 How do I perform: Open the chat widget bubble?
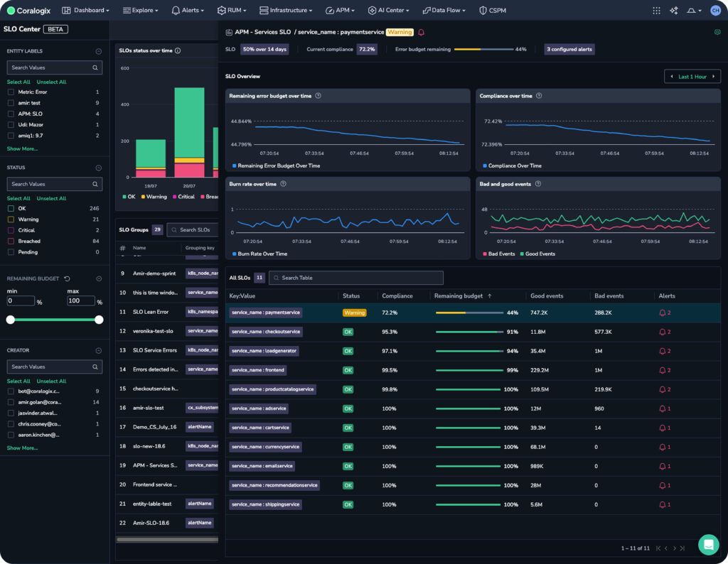pyautogui.click(x=709, y=544)
